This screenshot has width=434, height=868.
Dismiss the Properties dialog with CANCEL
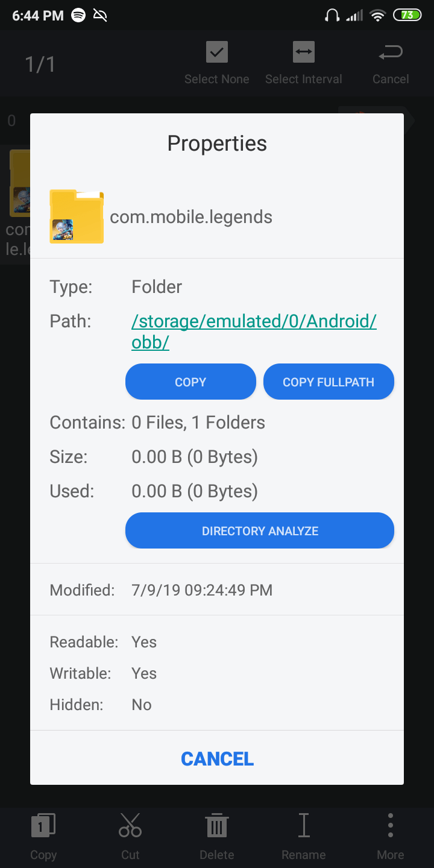tap(217, 758)
